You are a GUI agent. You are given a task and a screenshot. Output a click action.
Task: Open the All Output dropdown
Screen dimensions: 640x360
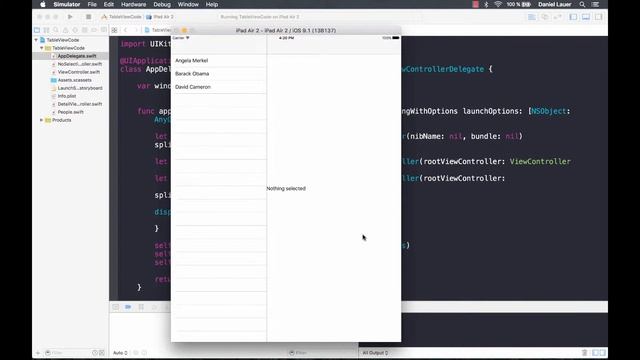tap(375, 353)
